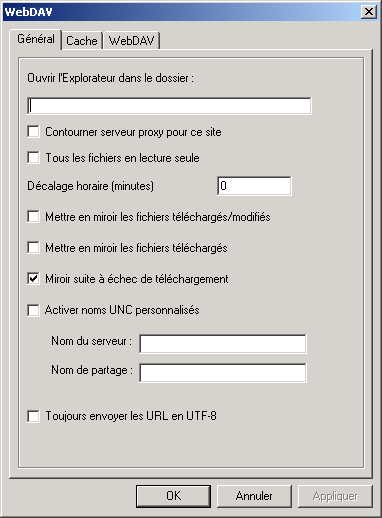Open the WebDAV tab
The height and width of the screenshot is (518, 382).
point(132,41)
